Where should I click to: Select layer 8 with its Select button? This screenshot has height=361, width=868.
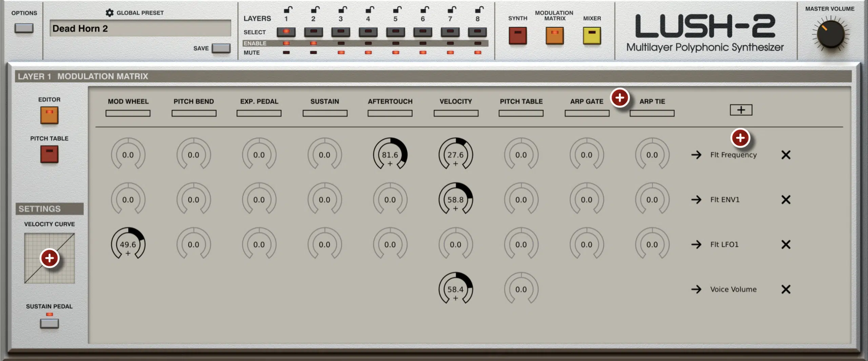coord(477,32)
